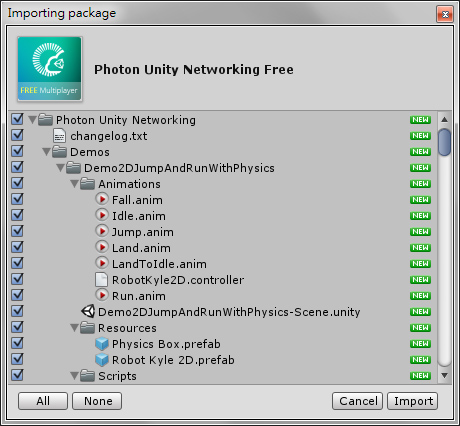The height and width of the screenshot is (426, 460).
Task: Collapse the Demos folder tree arrow
Action: (x=46, y=152)
